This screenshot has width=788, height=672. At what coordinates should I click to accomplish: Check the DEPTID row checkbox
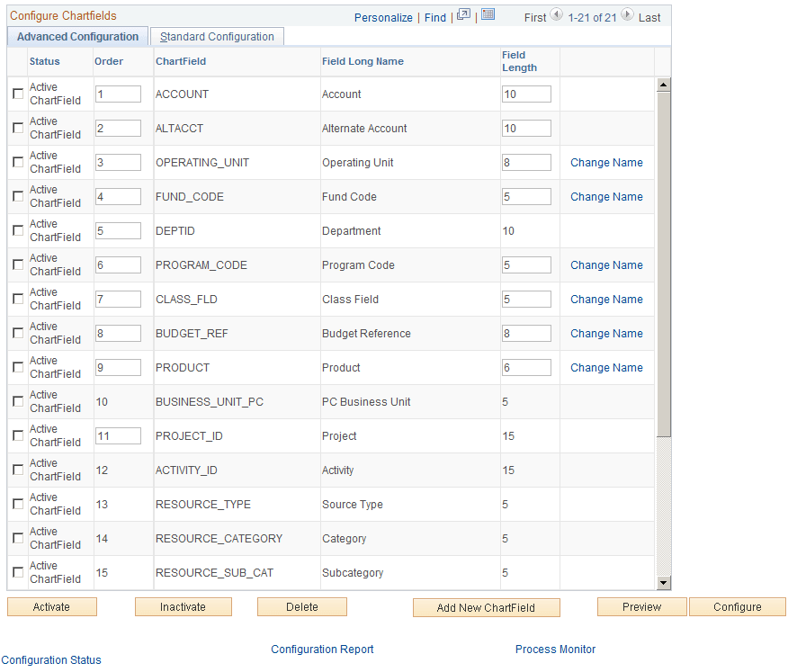tap(15, 230)
